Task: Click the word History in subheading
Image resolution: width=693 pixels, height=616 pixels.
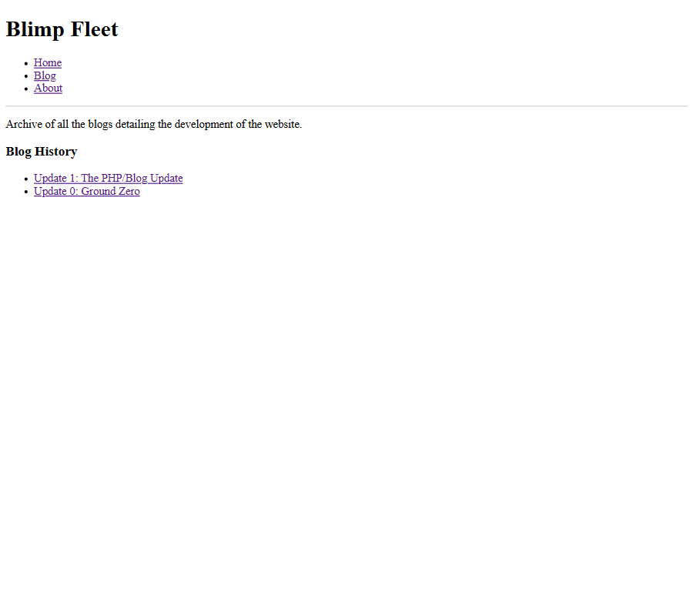Action: tap(56, 152)
